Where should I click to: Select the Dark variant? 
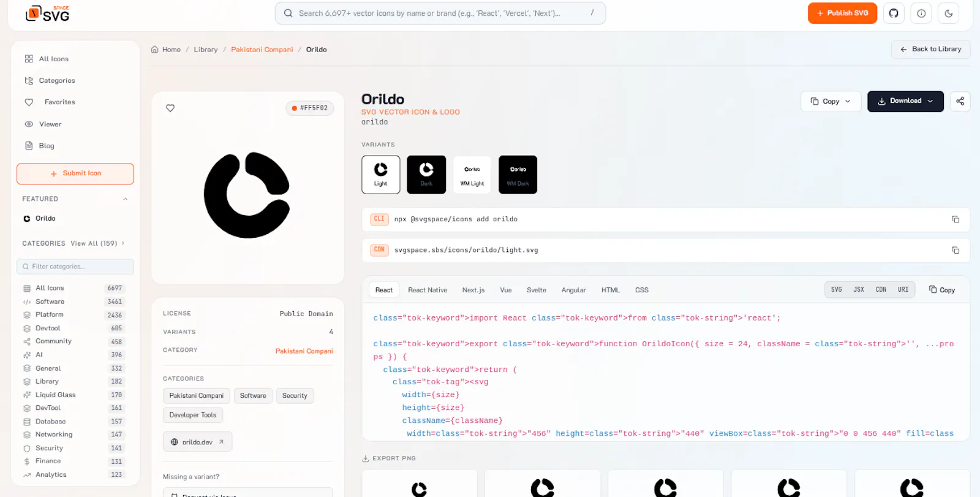point(426,175)
